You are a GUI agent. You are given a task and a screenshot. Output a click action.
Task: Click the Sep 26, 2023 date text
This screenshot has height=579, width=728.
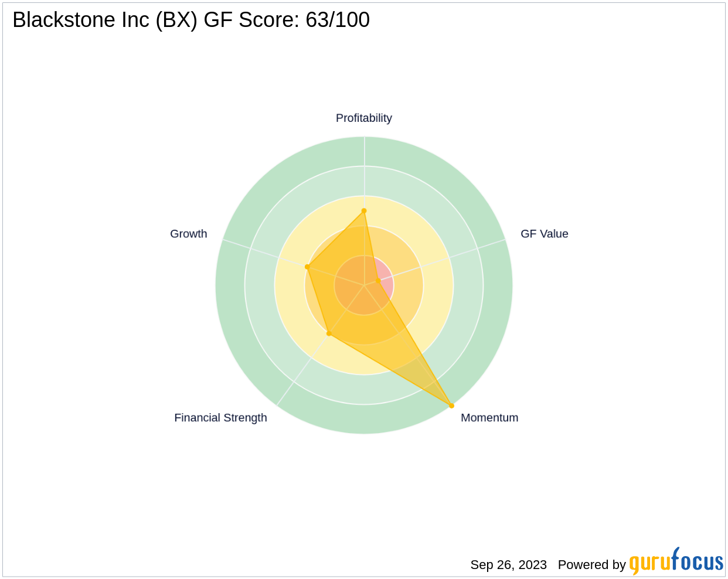tap(508, 565)
